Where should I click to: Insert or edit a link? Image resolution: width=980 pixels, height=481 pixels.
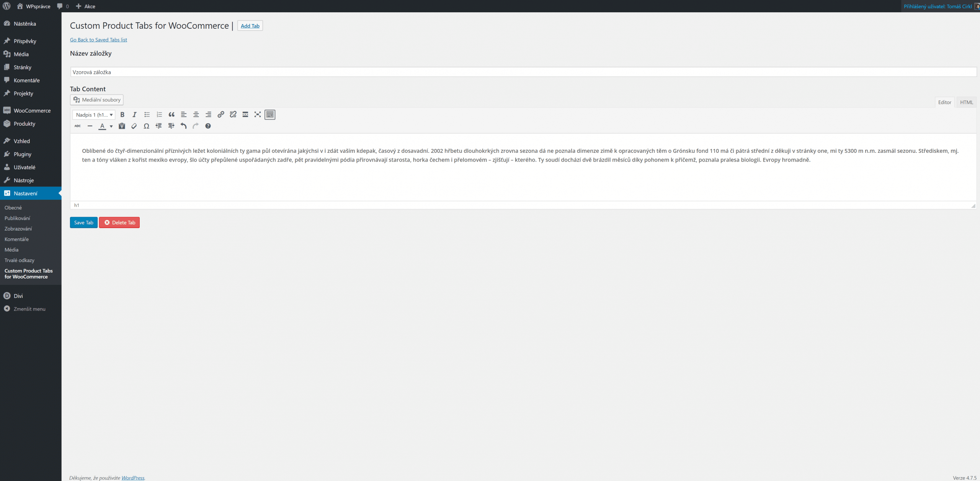click(220, 115)
